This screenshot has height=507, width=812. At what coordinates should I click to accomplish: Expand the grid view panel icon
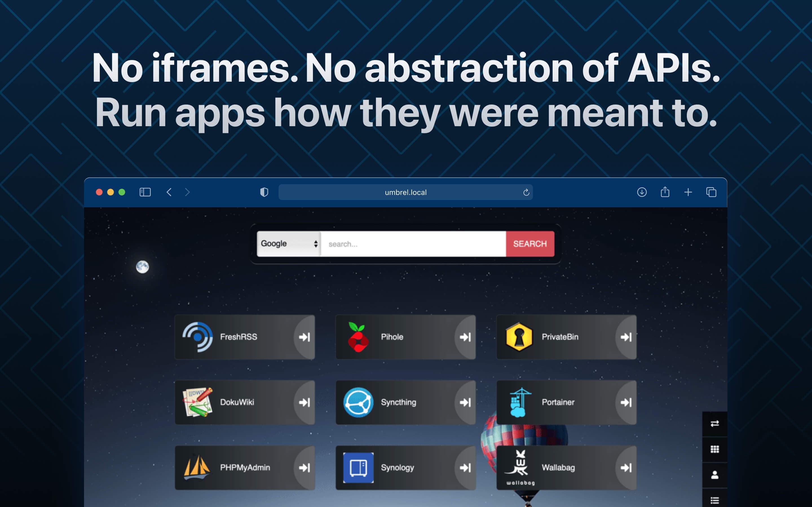(x=714, y=449)
